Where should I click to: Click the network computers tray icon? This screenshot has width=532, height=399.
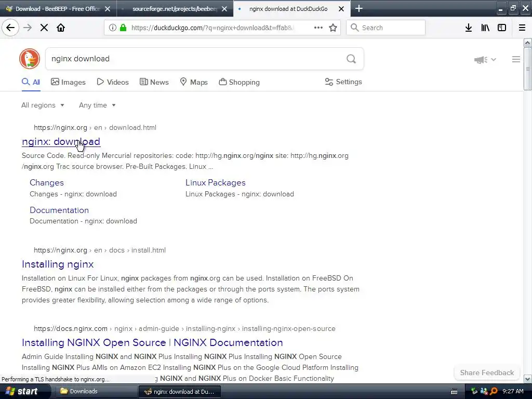click(x=484, y=391)
